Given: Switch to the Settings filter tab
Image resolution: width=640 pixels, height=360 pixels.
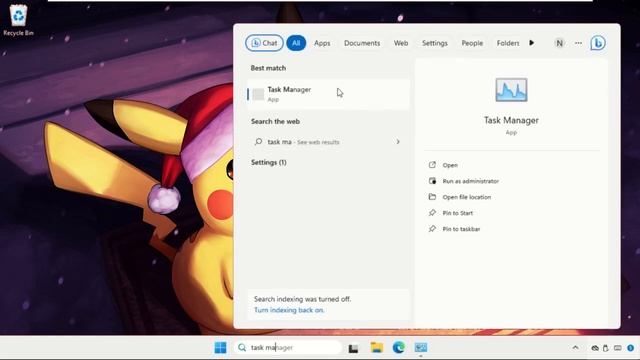Looking at the screenshot, I should (x=435, y=43).
